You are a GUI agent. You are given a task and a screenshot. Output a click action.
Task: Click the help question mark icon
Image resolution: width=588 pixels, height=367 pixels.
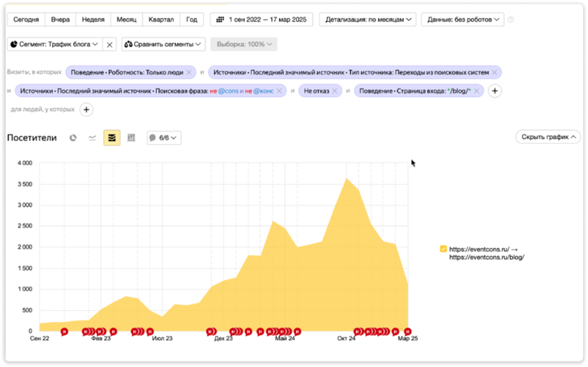coord(511,19)
